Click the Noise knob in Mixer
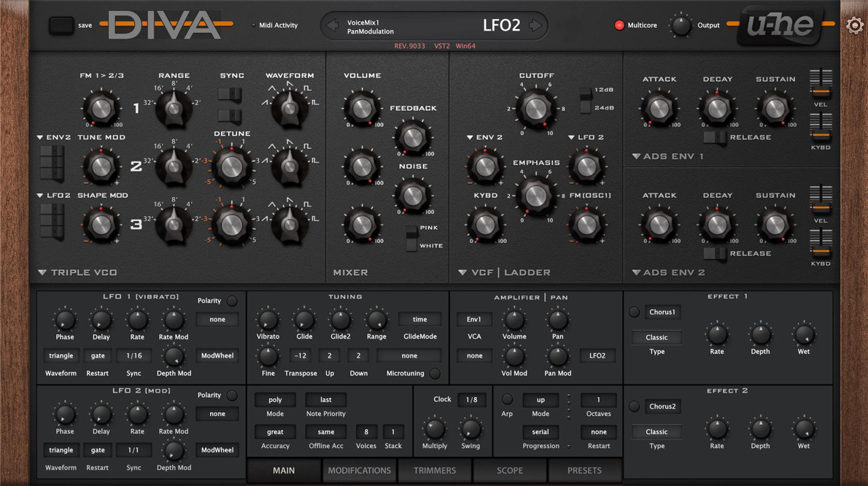 412,196
